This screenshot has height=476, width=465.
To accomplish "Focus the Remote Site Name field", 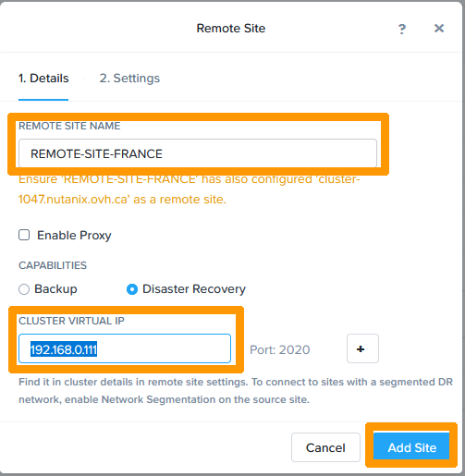I will (198, 153).
